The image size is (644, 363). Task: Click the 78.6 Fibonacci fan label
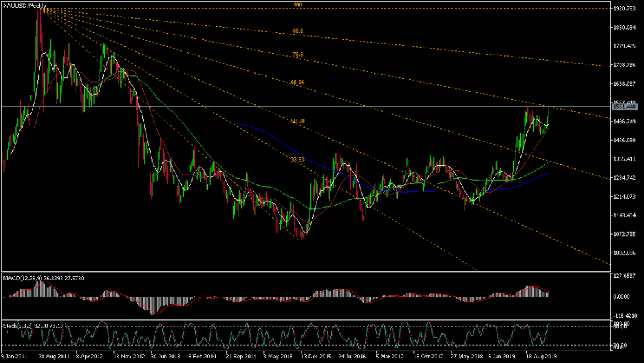[298, 55]
